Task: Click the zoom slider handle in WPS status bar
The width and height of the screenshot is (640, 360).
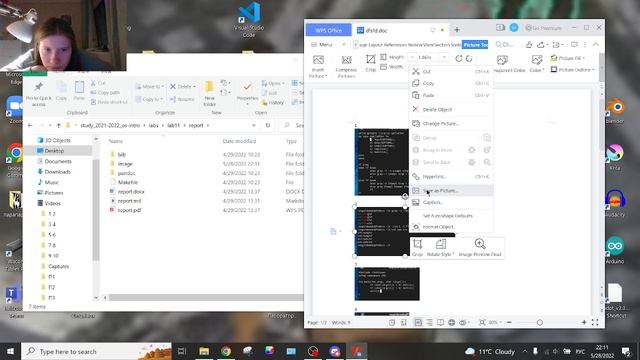Action: (540, 322)
